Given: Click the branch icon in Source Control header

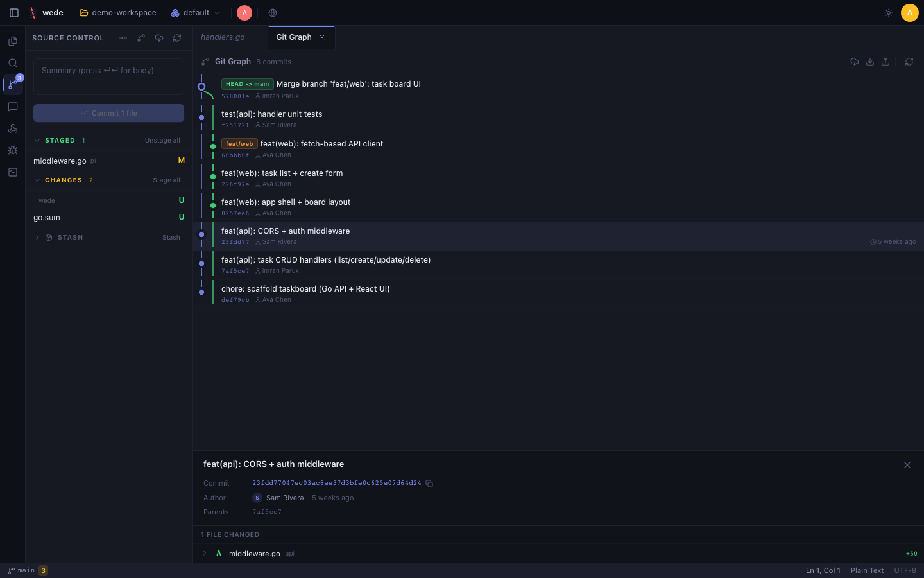Looking at the screenshot, I should pos(141,38).
